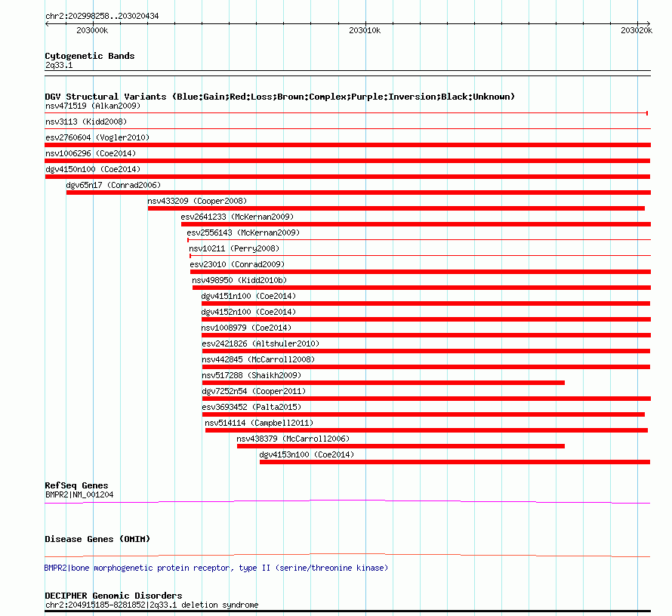672x616 pixels.
Task: Select dgv4150n100 (Coe2014) variant label
Action: tap(93, 169)
